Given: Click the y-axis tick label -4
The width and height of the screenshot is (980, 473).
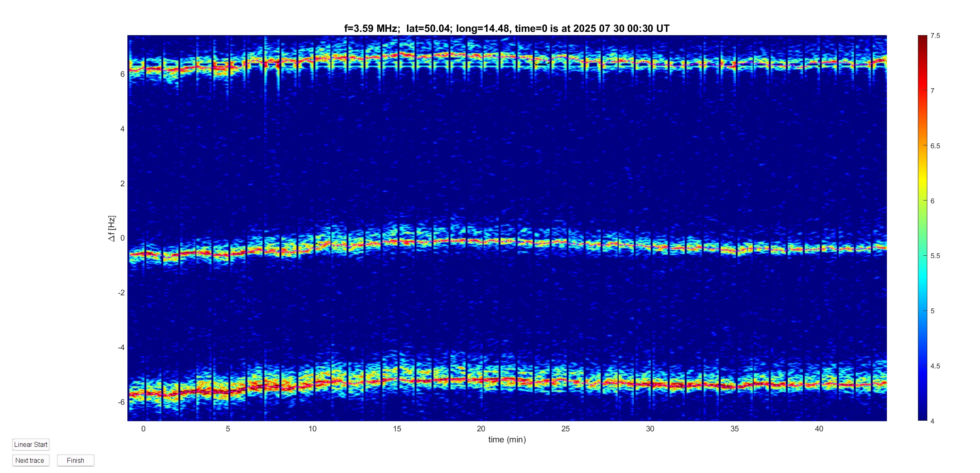Looking at the screenshot, I should tap(121, 348).
